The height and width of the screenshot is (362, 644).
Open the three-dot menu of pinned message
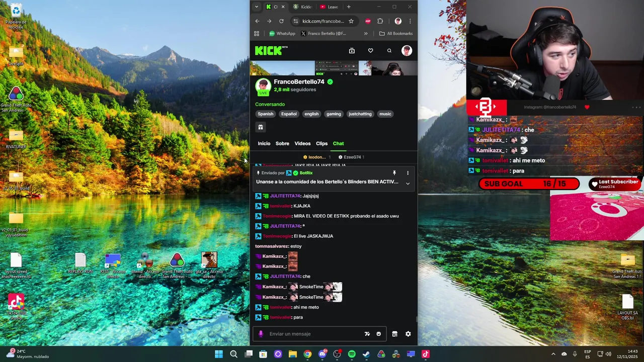coord(408,173)
